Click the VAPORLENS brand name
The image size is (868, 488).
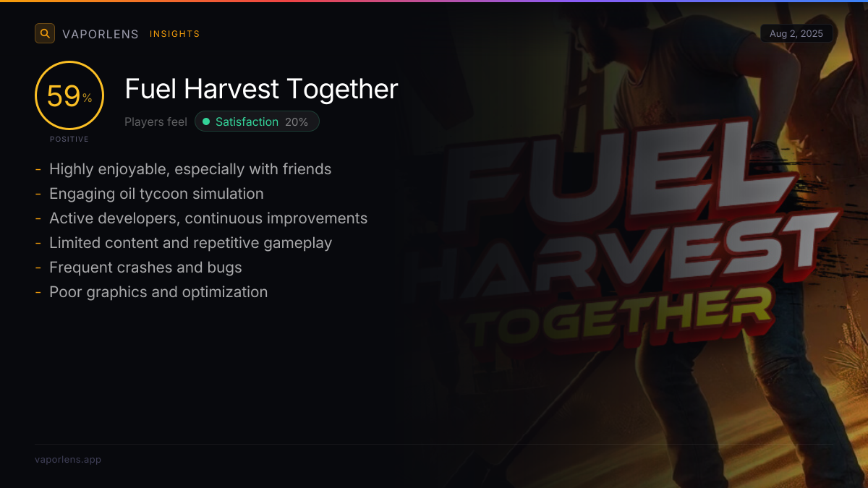101,34
